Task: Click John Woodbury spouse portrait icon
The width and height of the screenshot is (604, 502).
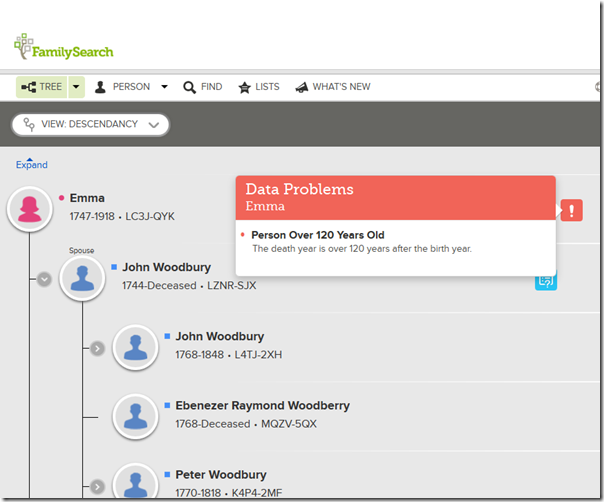Action: (82, 278)
